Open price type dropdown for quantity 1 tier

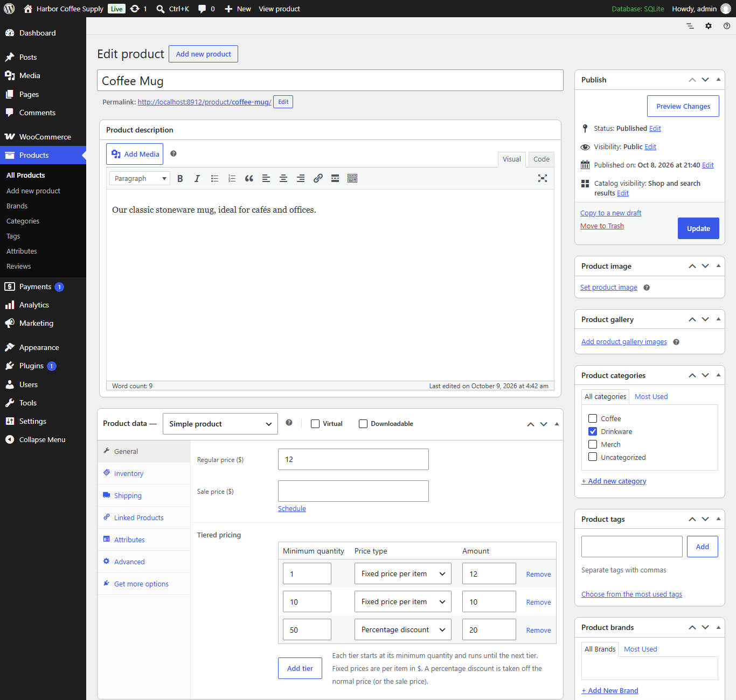(403, 574)
